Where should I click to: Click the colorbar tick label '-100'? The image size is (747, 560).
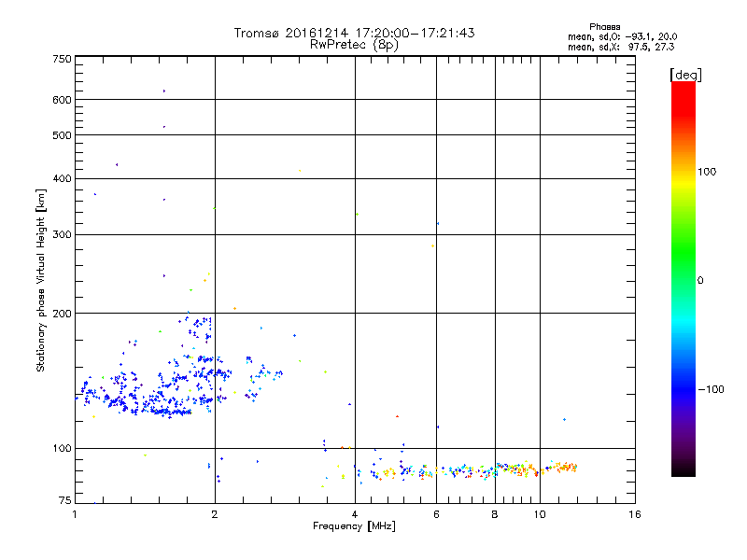coord(711,389)
